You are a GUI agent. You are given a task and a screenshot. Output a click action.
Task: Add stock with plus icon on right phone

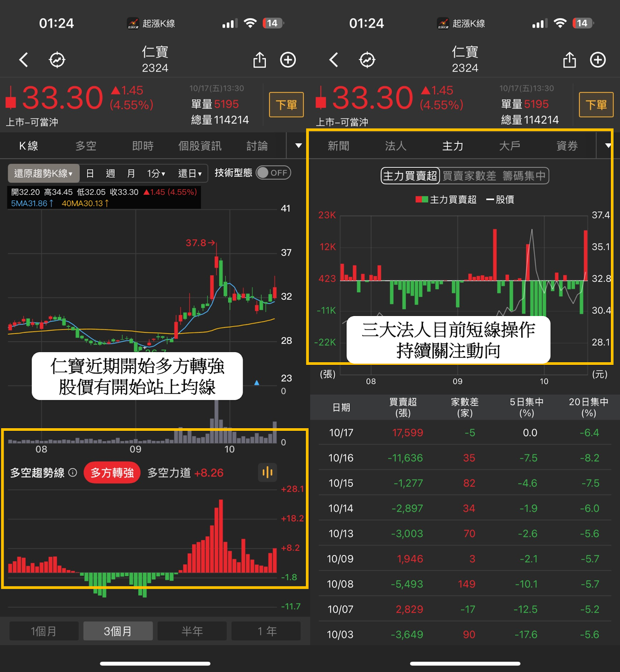[x=598, y=60]
